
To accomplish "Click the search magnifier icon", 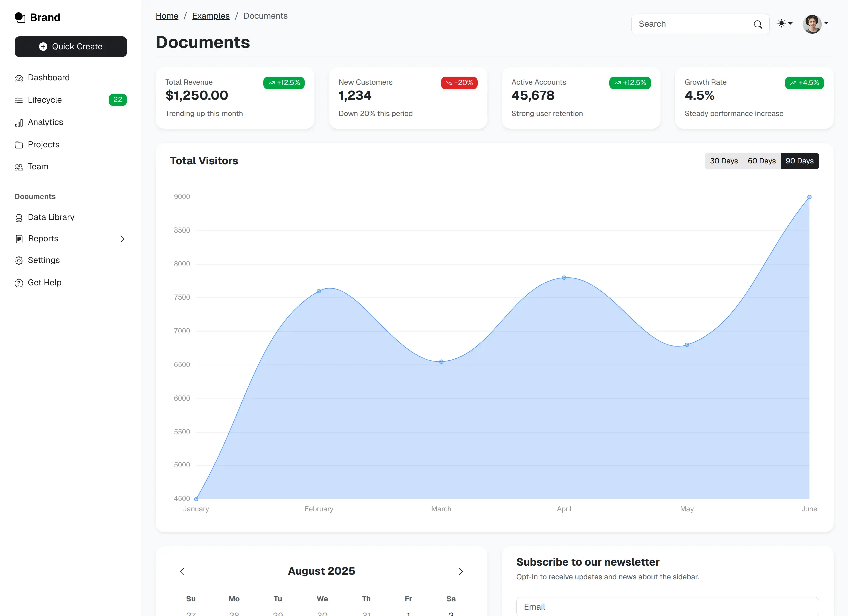I will (x=758, y=24).
